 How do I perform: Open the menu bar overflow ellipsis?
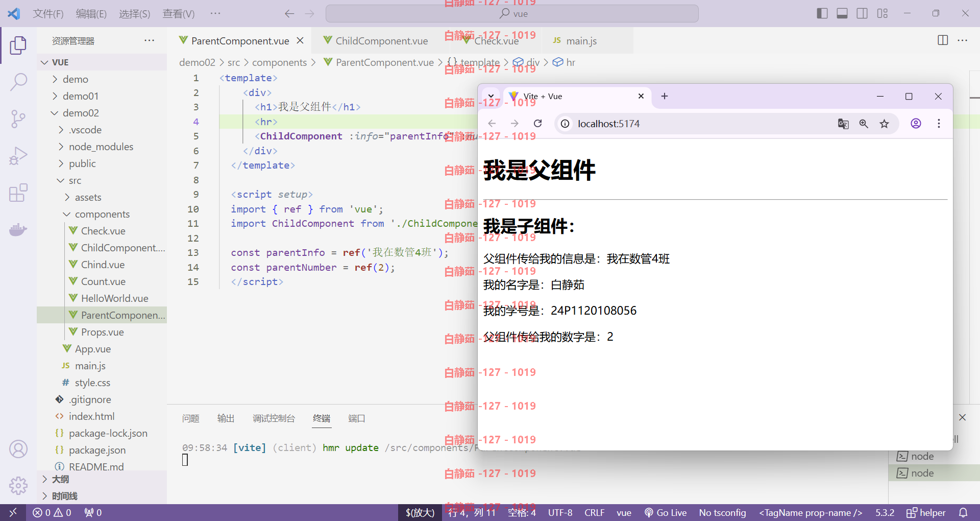click(215, 14)
